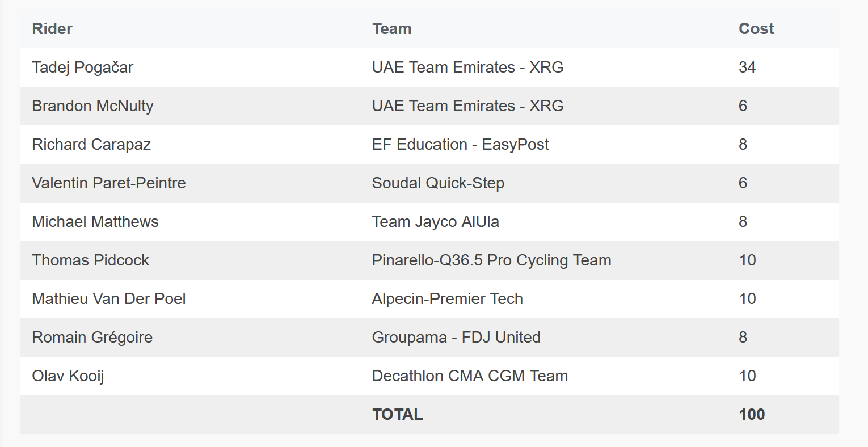
Task: Click Olav Kooij rider name
Action: (68, 376)
